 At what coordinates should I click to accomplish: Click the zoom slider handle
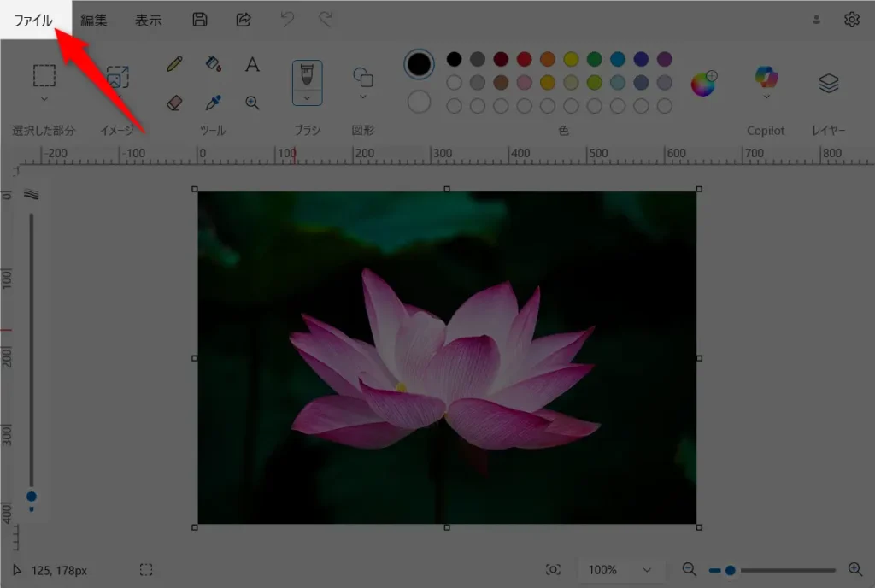pyautogui.click(x=730, y=570)
